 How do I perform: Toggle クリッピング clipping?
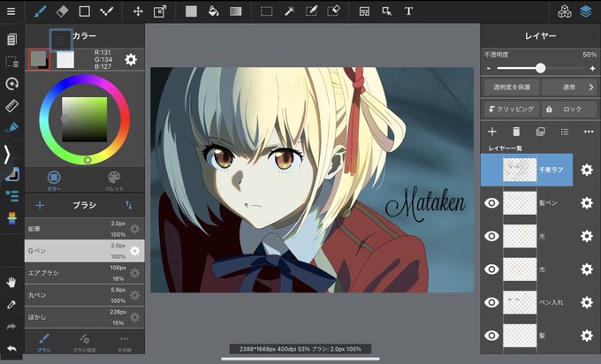[512, 110]
